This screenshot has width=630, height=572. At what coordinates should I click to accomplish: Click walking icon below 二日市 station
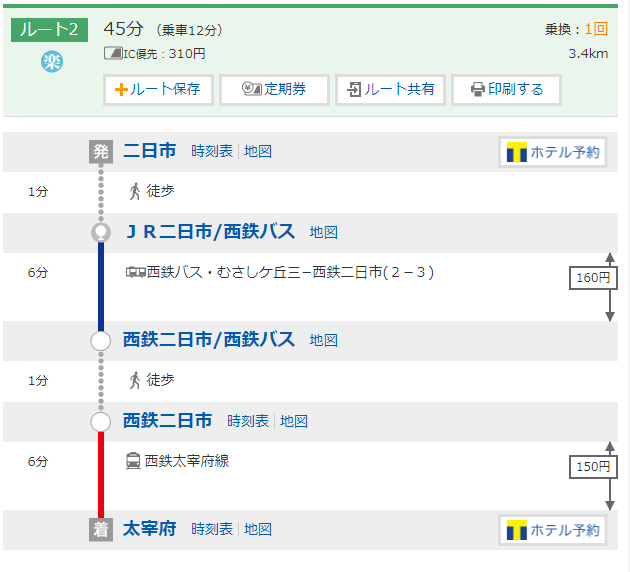[135, 191]
